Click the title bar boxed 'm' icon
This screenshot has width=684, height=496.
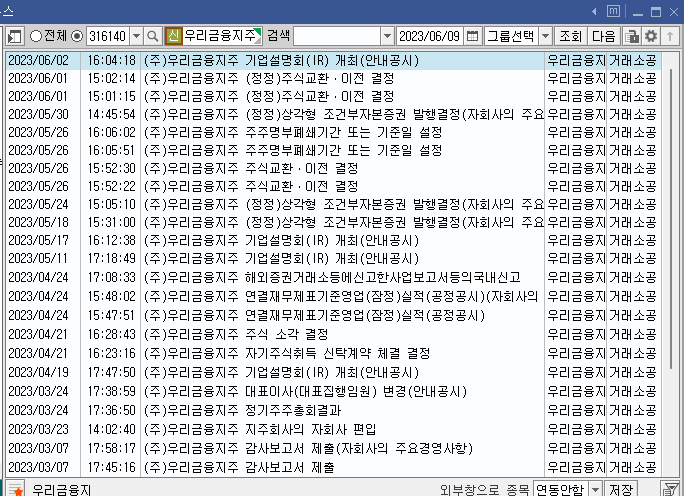point(613,11)
